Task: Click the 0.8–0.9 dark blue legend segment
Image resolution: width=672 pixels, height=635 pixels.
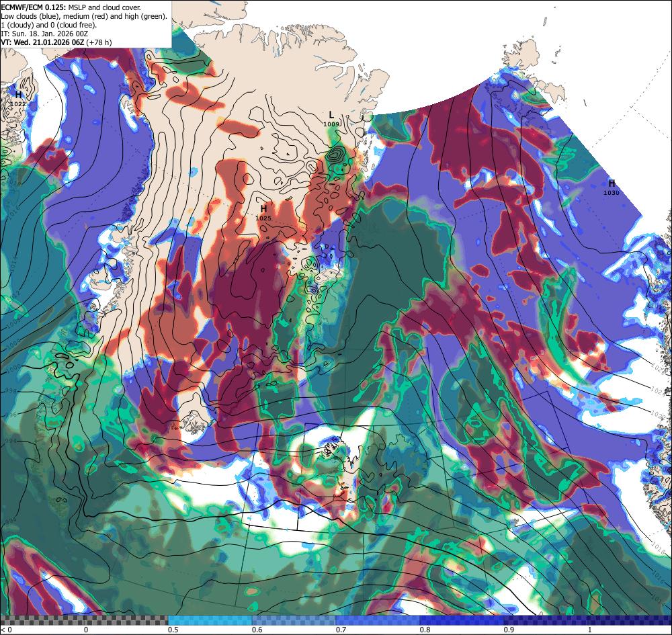Action: (461, 620)
